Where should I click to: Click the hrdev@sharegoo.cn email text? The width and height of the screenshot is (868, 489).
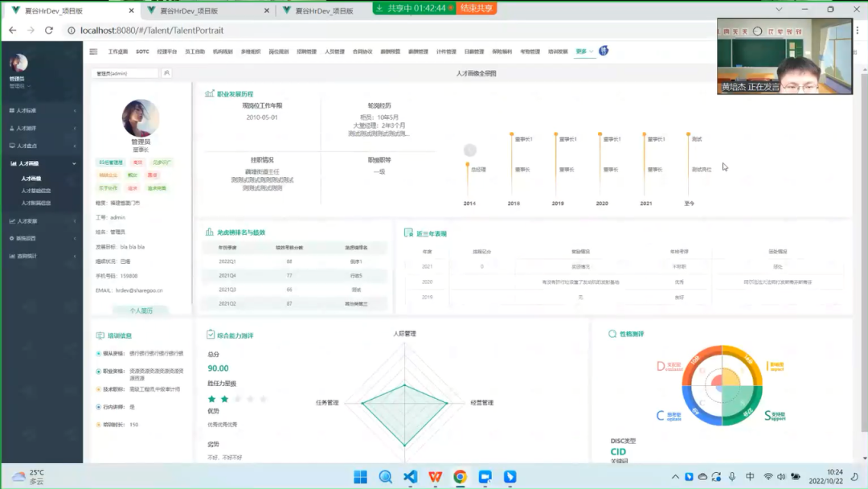click(x=139, y=290)
